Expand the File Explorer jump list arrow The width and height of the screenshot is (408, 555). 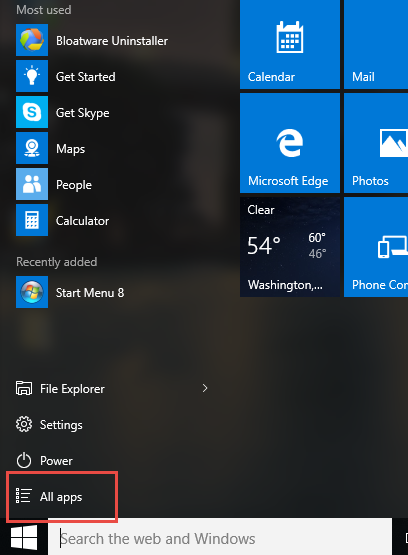click(x=205, y=388)
